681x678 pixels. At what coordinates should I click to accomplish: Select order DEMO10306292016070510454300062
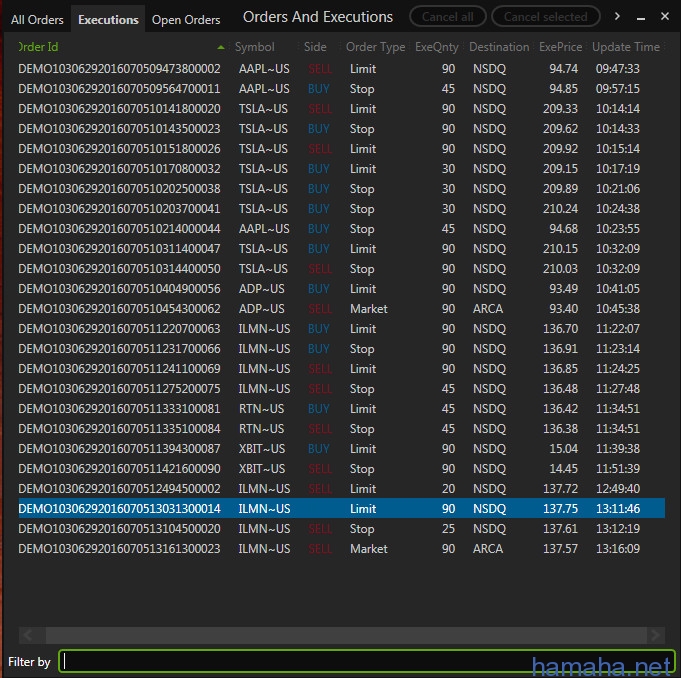click(341, 308)
